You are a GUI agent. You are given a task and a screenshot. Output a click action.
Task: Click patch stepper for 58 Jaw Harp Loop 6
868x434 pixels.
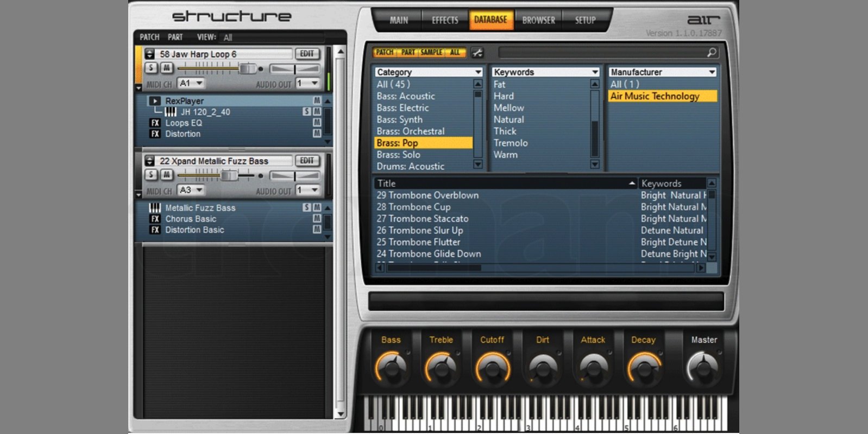pyautogui.click(x=150, y=54)
